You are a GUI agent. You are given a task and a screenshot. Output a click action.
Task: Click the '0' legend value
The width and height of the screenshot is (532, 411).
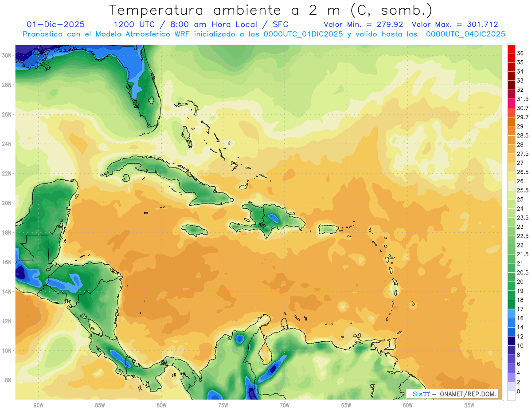click(x=519, y=391)
